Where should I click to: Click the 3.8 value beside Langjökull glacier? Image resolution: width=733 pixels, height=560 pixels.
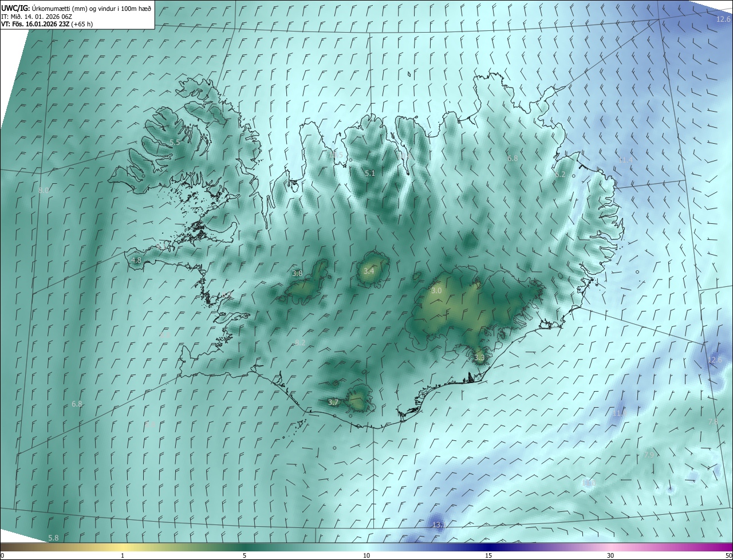[x=297, y=274]
